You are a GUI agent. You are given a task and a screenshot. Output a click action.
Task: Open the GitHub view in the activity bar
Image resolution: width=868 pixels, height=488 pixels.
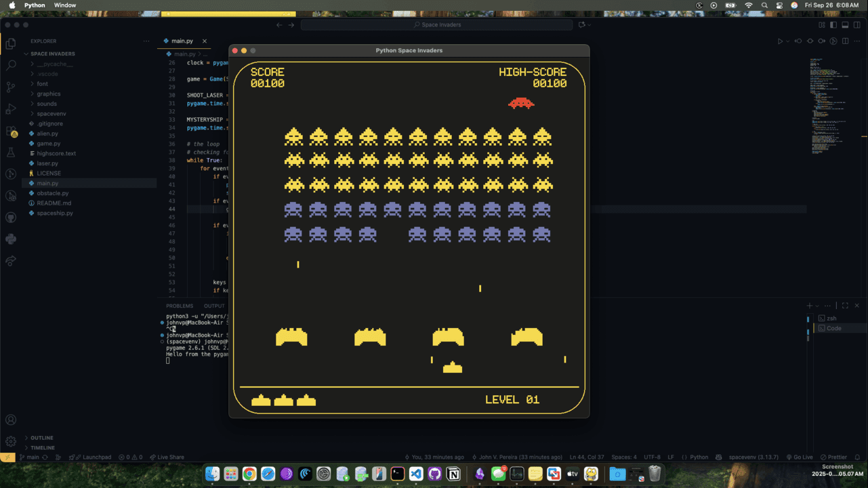(11, 218)
